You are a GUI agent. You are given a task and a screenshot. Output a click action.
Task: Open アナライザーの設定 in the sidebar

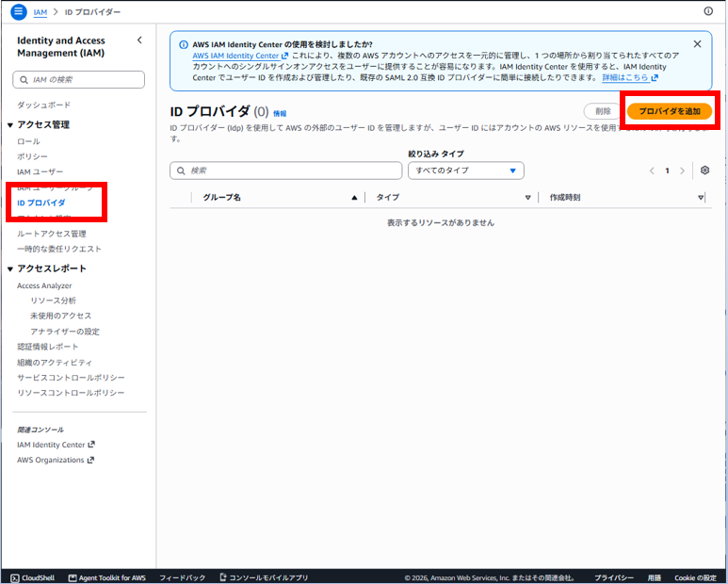pos(65,332)
